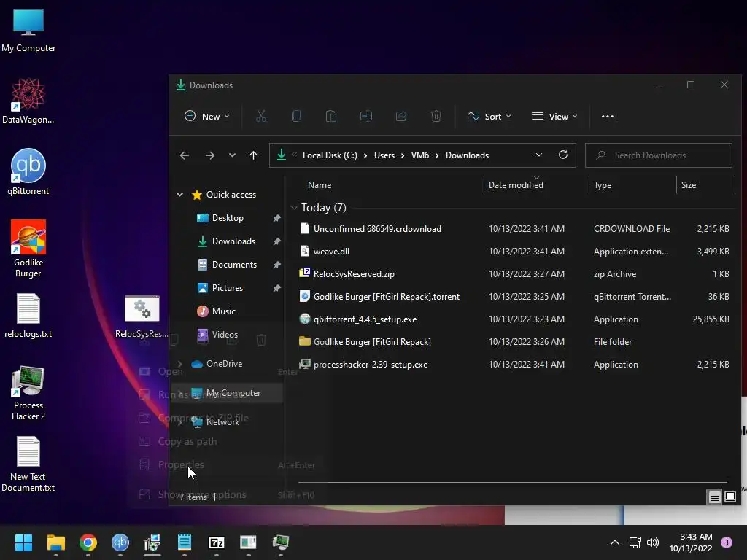
Task: Show hidden tray icons chevron
Action: (x=615, y=542)
